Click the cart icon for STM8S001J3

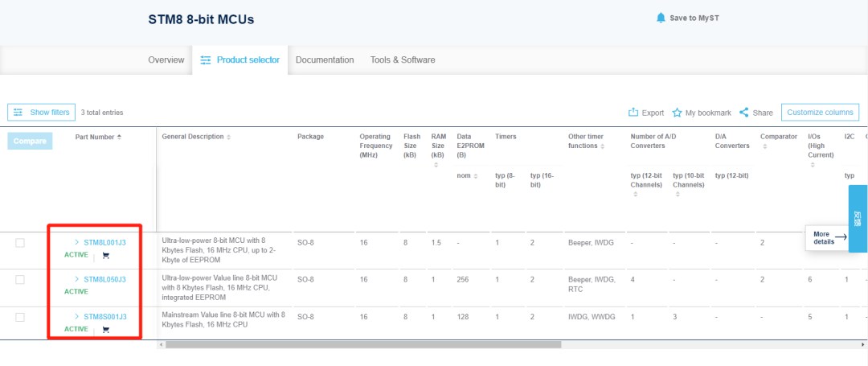[106, 330]
